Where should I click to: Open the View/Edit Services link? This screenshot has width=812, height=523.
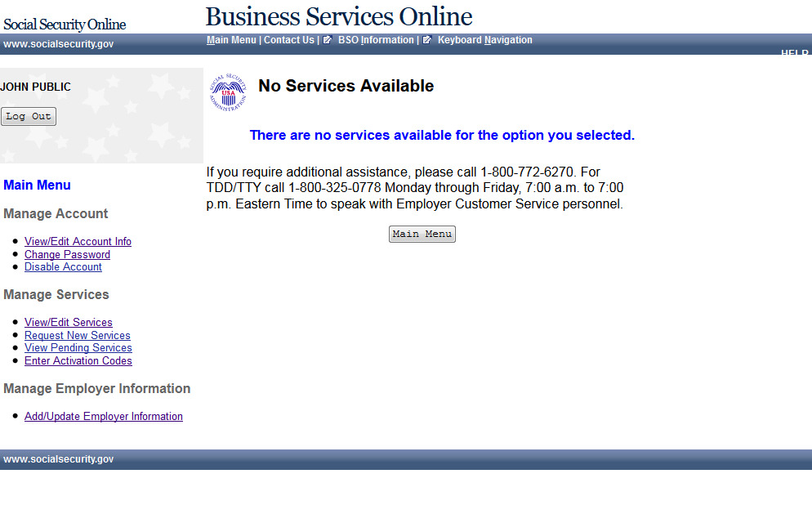pos(69,322)
